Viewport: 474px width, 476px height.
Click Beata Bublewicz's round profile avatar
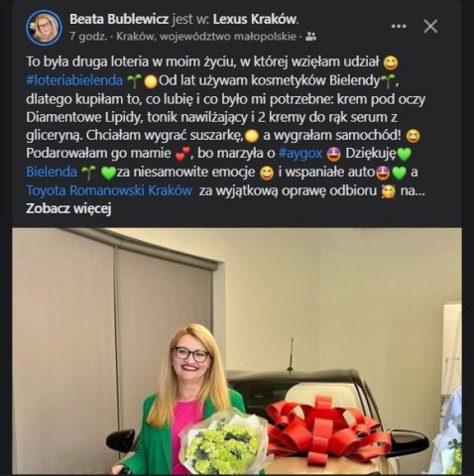[44, 27]
